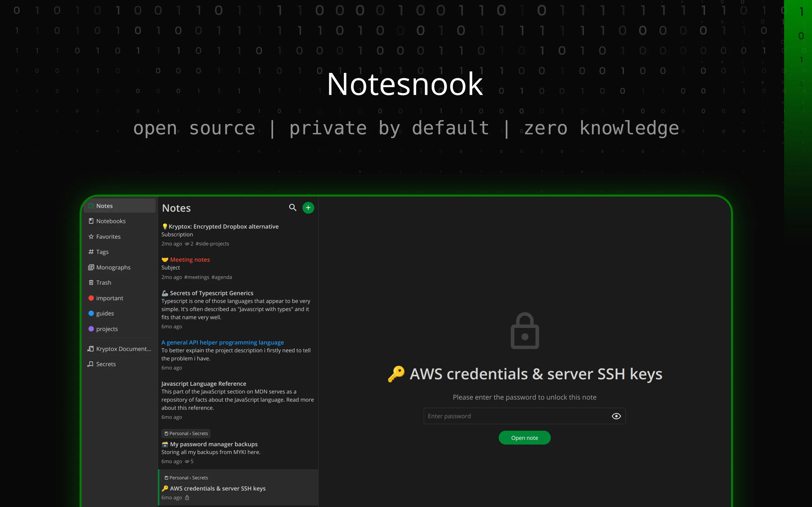Click the green add note button
The height and width of the screenshot is (507, 812).
pos(308,208)
